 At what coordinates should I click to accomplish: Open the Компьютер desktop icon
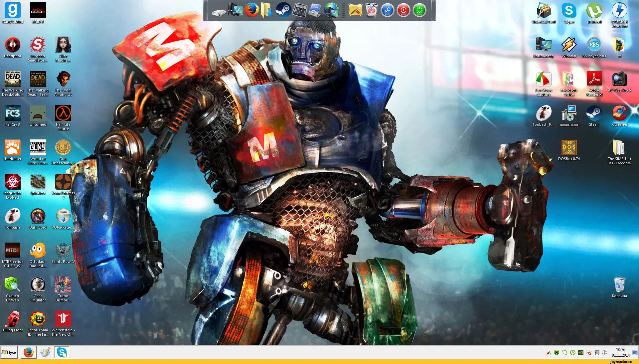pyautogui.click(x=544, y=47)
